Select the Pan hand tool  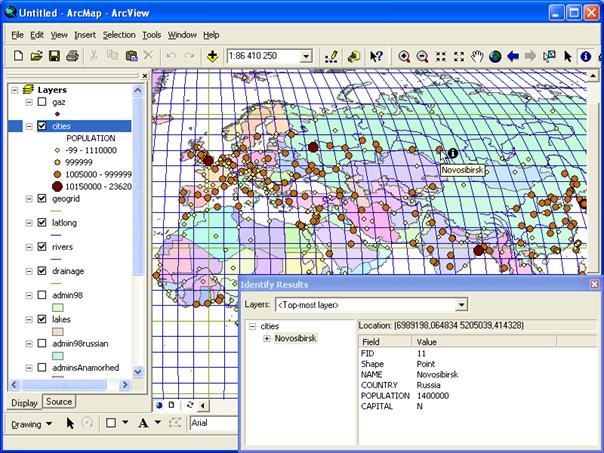point(477,56)
